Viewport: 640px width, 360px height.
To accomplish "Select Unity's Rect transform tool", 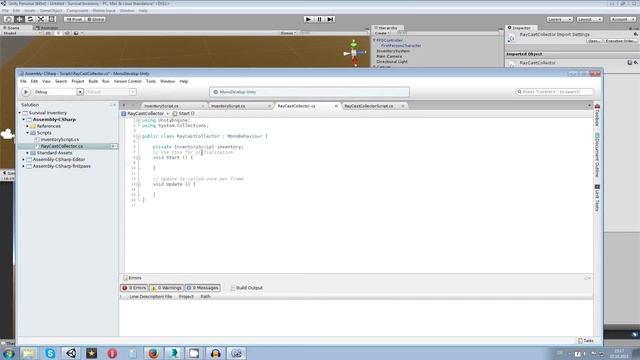I will (52, 19).
